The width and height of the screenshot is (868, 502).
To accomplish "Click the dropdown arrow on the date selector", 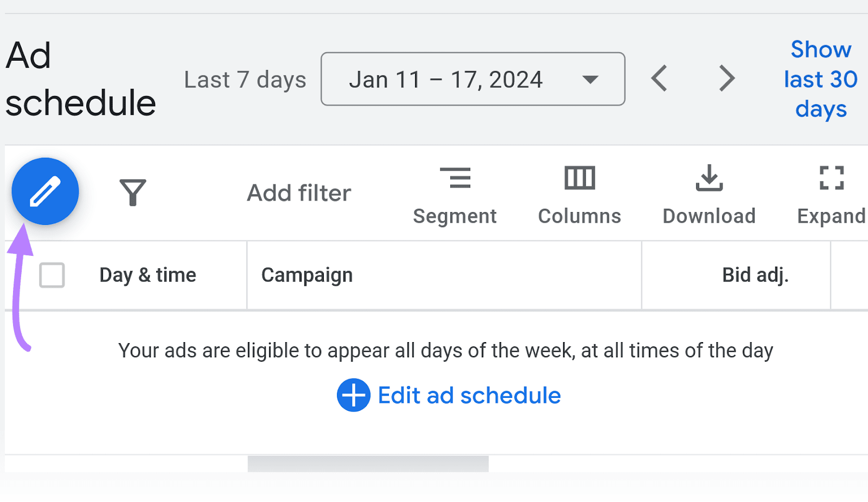I will coord(591,79).
